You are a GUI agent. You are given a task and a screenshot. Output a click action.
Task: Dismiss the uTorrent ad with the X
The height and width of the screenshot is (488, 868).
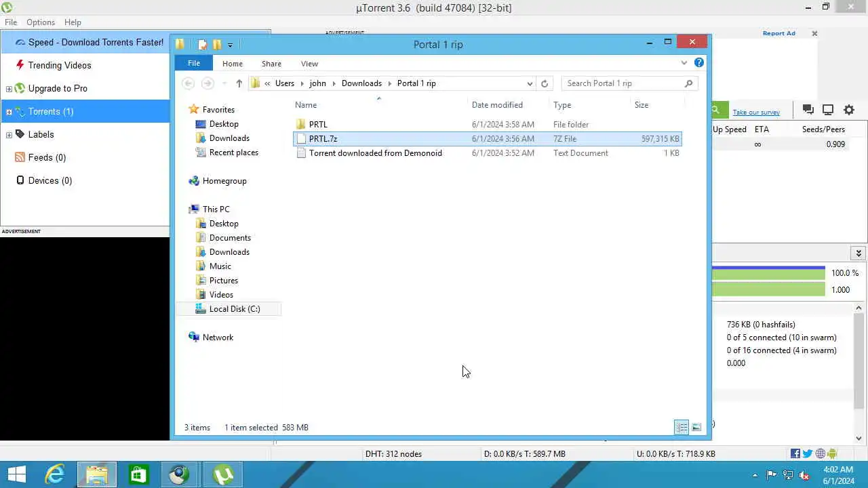(x=814, y=33)
